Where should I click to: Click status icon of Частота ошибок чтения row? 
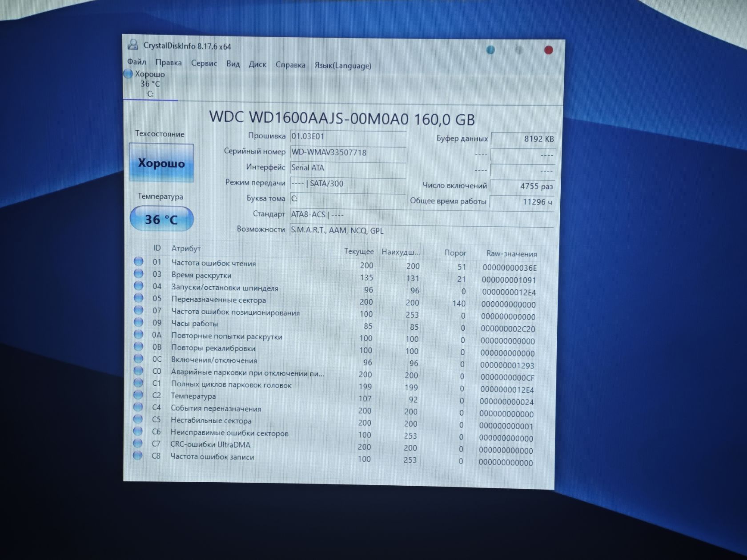[139, 261]
